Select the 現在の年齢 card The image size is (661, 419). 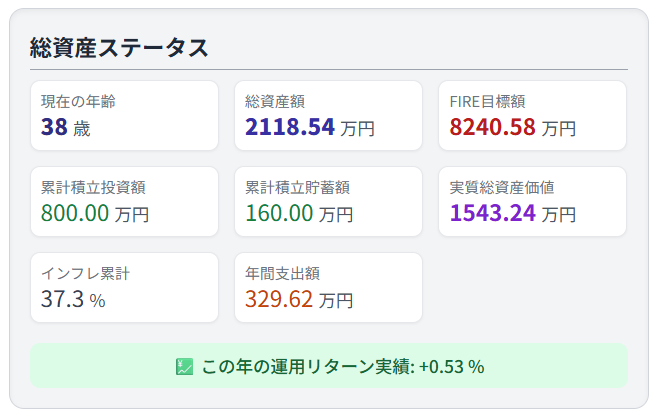(x=124, y=115)
